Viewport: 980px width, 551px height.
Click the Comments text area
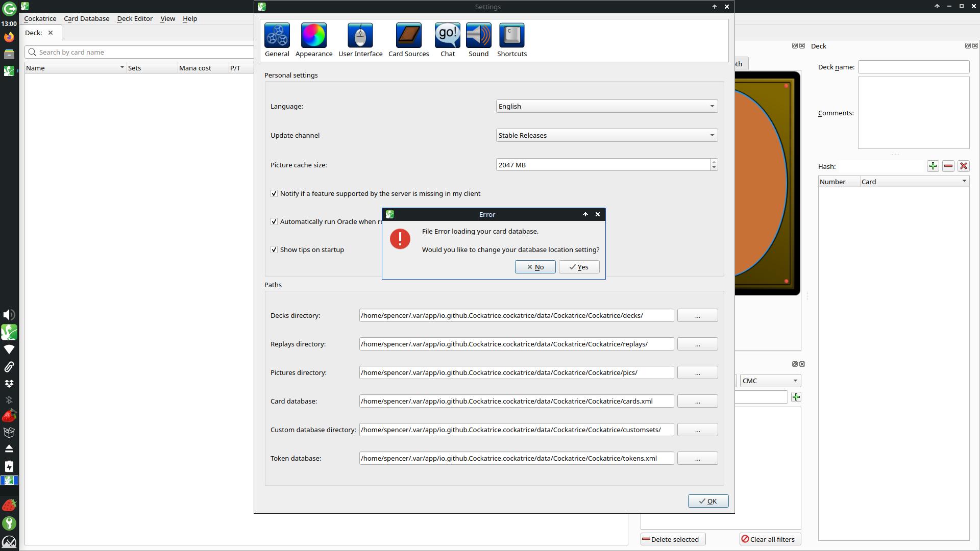pos(914,113)
